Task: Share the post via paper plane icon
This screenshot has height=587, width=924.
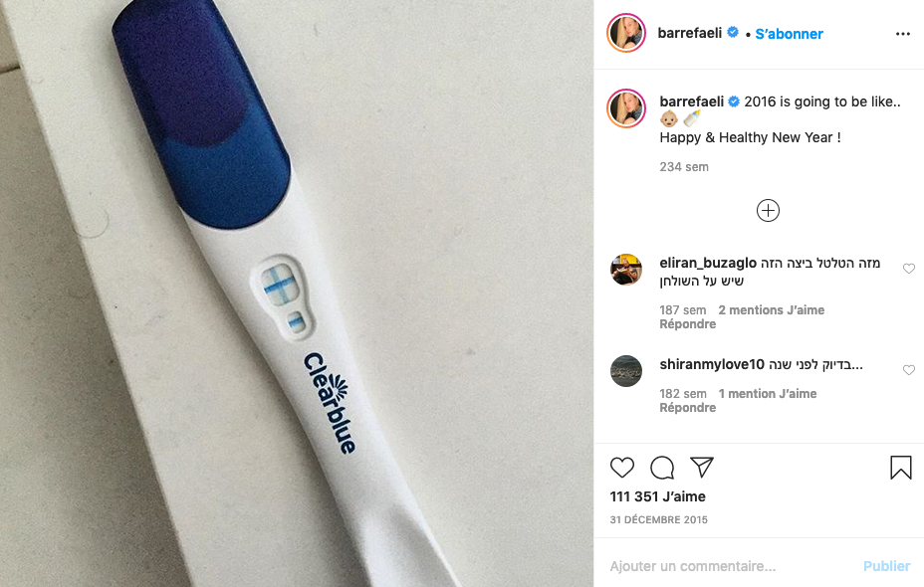Action: pos(702,467)
